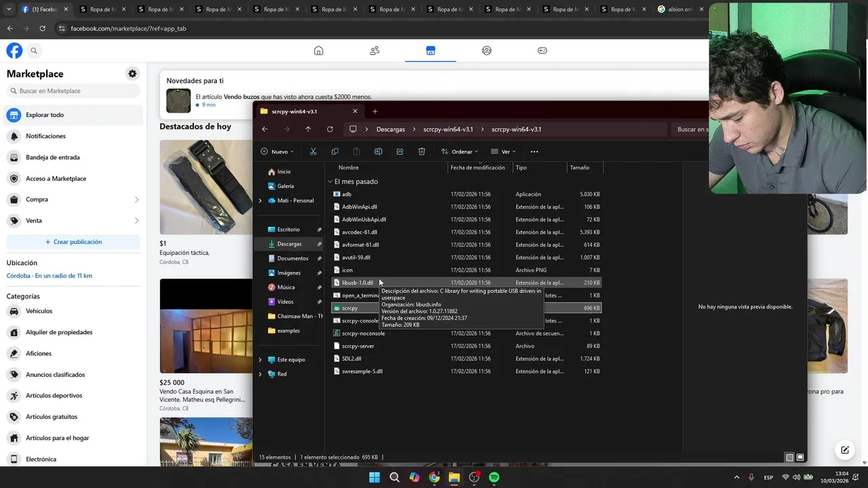
Task: Open the Groups icon in Facebook navigation
Action: click(x=486, y=51)
